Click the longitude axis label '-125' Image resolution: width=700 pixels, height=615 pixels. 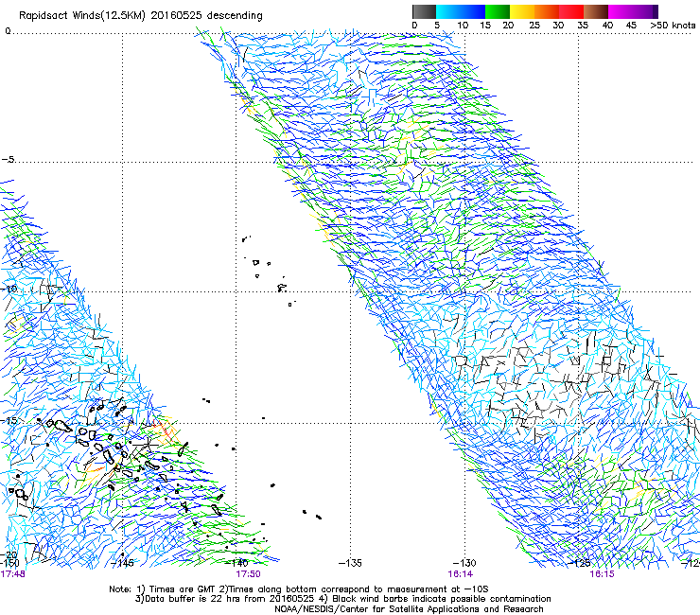coord(579,563)
